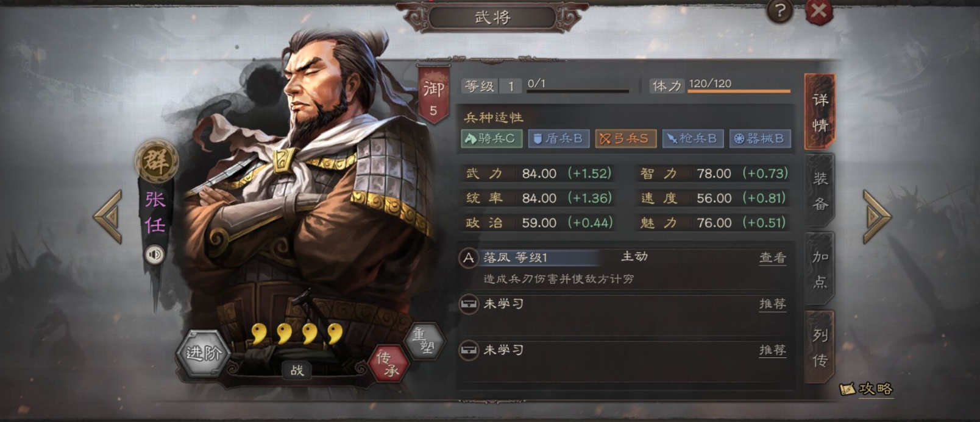This screenshot has width=980, height=422.
Task: Click 查看 link for 落凤 skill
Action: point(772,258)
